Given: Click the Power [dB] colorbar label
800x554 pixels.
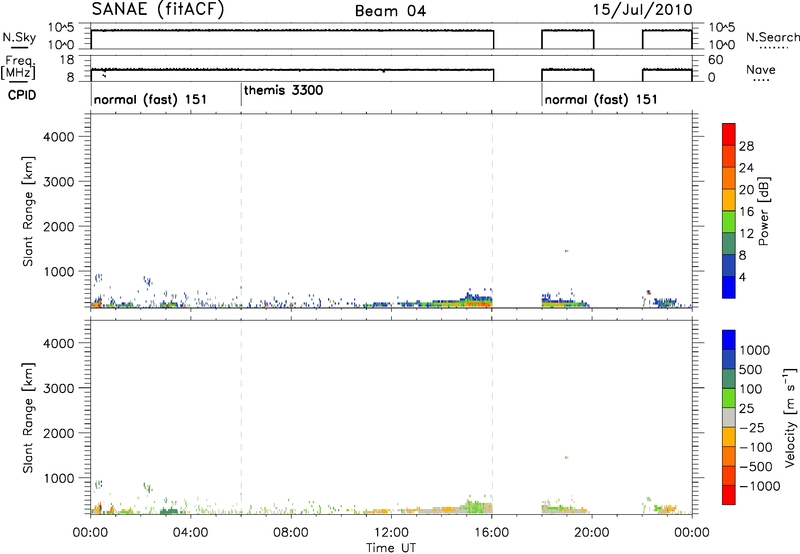Looking at the screenshot, I should tap(763, 211).
